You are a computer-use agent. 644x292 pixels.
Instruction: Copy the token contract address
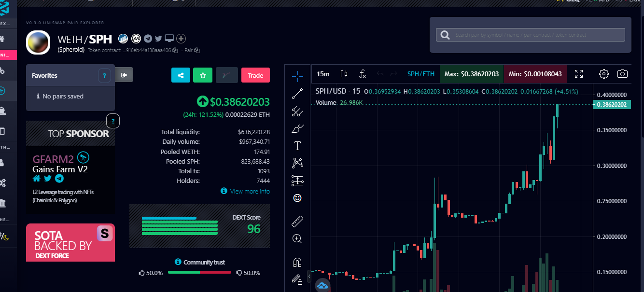175,50
